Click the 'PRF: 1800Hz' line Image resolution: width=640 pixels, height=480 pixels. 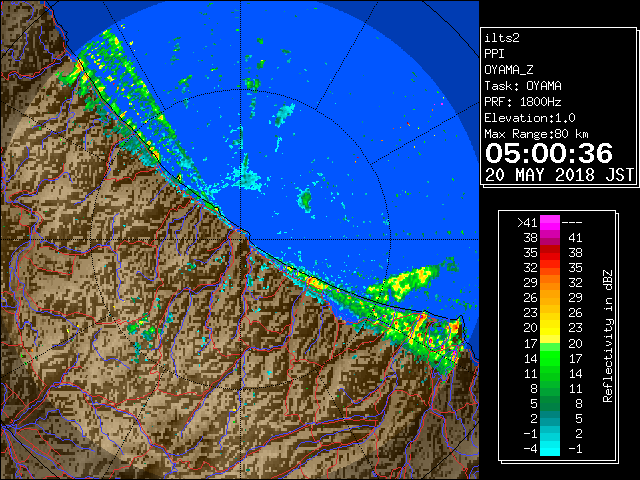[x=523, y=102]
